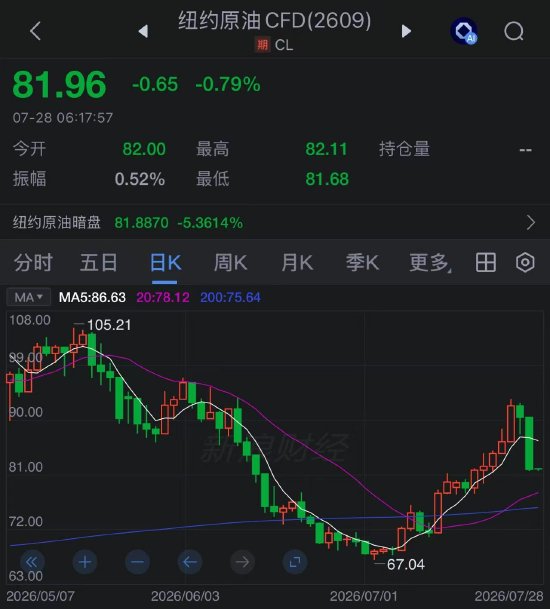Go back with the top-left arrow
Screen dimensions: 550x609
tap(35, 31)
